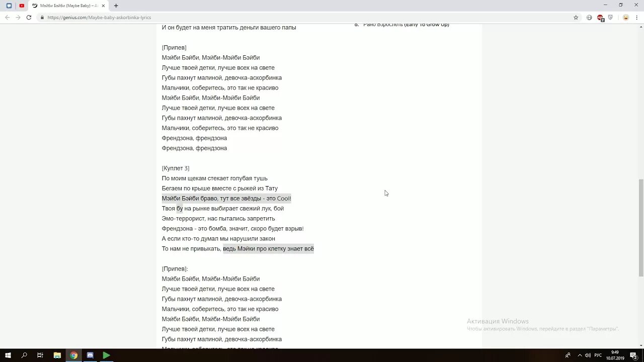Viewport: 644px width, 362px height.
Task: Select the Мэйби Бэйби (Maybe Baby) Genius tab
Action: coord(68,6)
